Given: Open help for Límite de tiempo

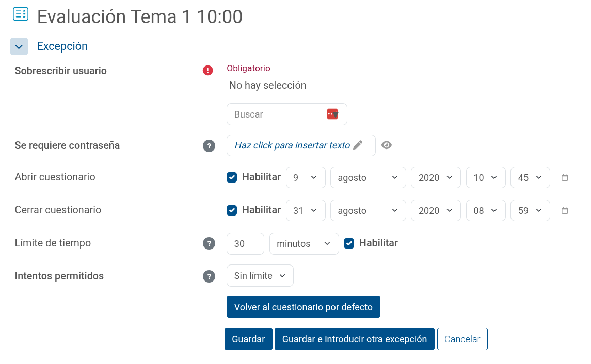Looking at the screenshot, I should pos(209,243).
